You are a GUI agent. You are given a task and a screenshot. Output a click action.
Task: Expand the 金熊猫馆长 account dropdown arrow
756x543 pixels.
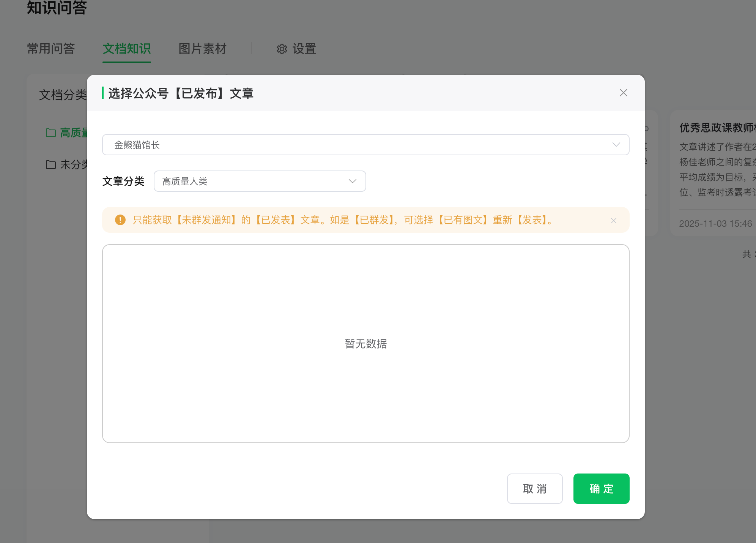click(x=616, y=145)
